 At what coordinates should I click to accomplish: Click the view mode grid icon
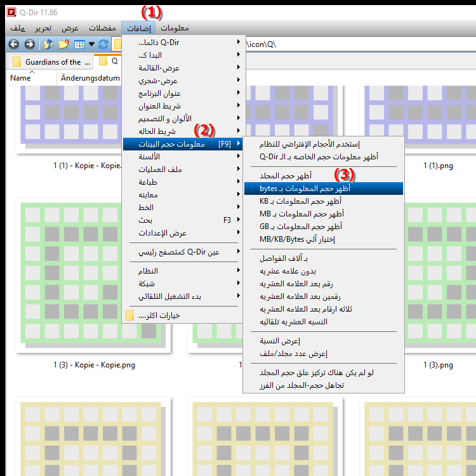coord(79,44)
